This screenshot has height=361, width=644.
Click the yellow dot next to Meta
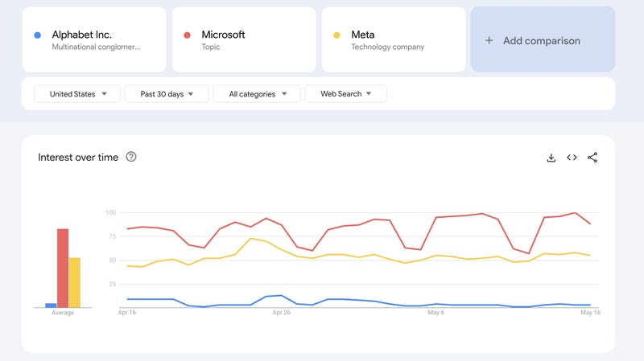(x=336, y=35)
